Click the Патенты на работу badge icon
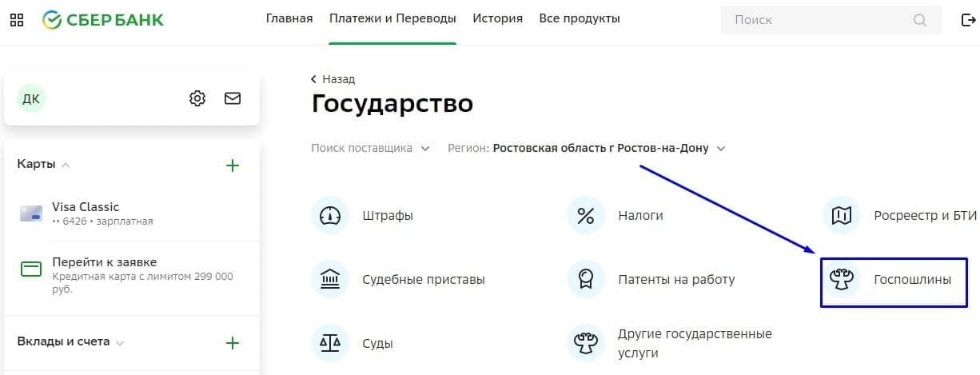 coord(586,280)
